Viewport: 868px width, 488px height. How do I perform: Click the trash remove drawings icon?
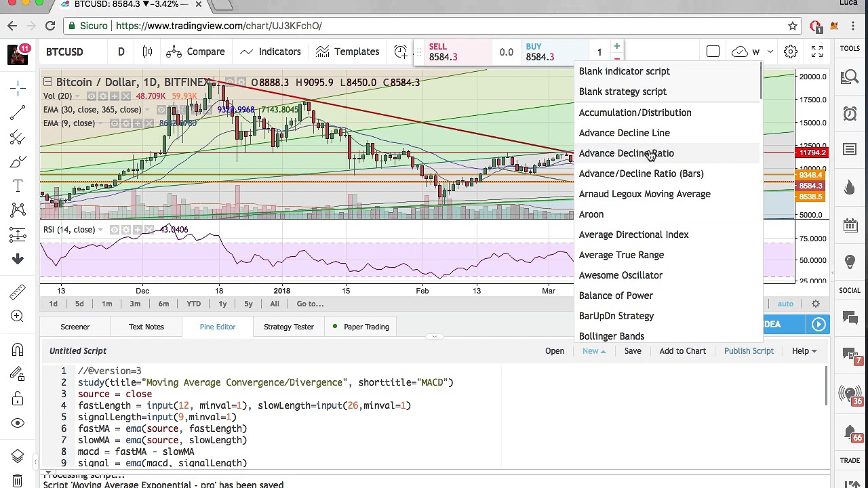tap(18, 481)
